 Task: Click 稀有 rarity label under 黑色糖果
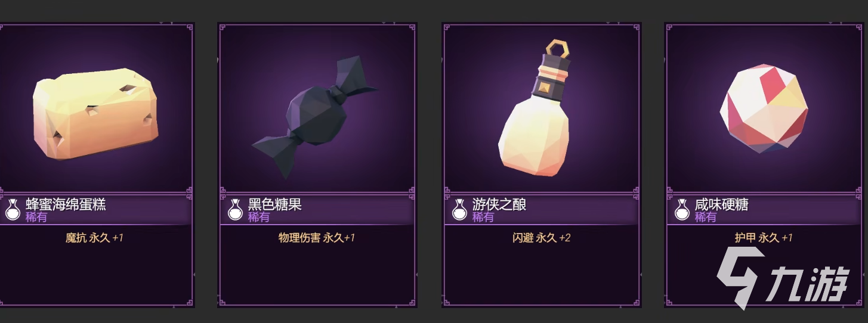click(259, 218)
